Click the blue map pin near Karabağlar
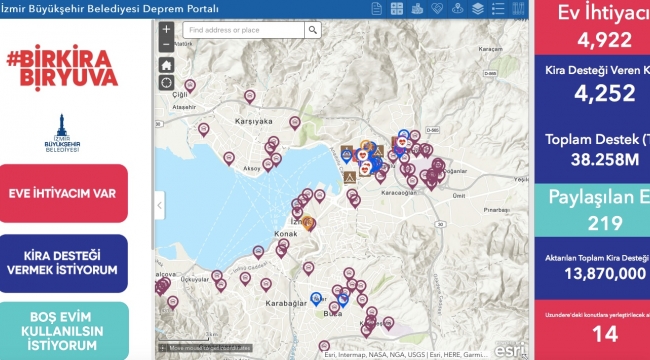 point(316,299)
